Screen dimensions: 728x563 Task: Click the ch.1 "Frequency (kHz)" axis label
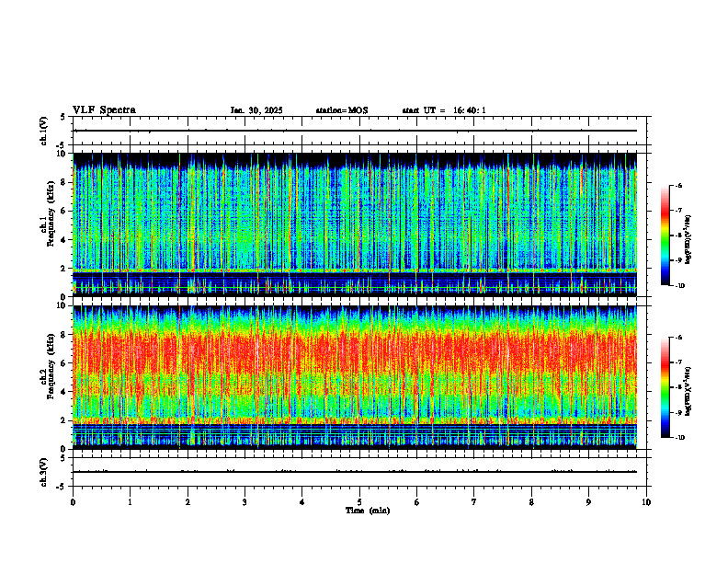[51, 214]
